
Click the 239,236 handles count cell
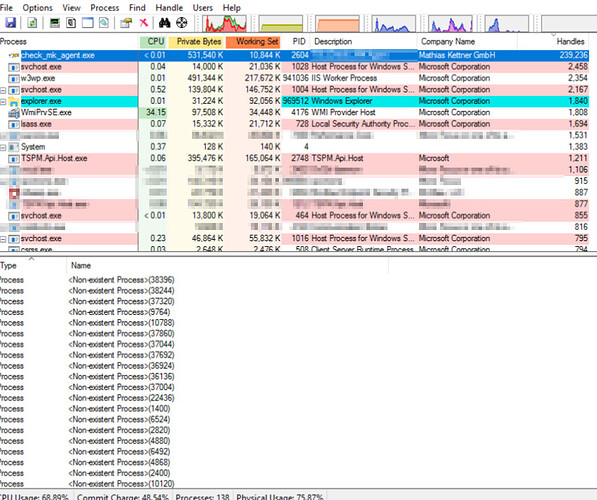click(573, 55)
